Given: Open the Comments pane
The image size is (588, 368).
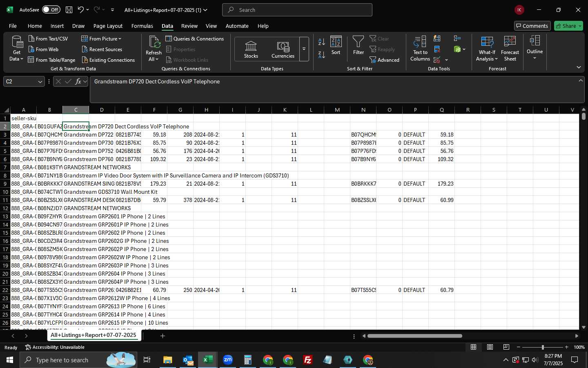Looking at the screenshot, I should click(x=532, y=26).
